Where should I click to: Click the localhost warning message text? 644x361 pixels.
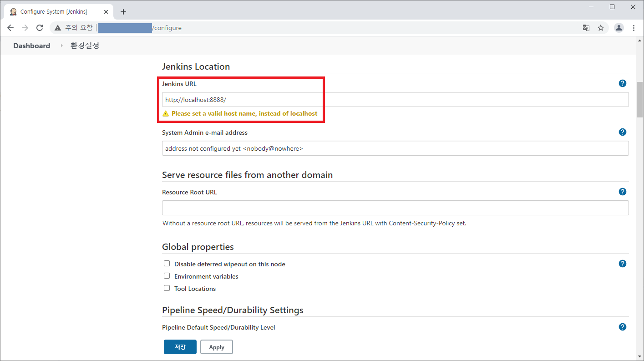pyautogui.click(x=244, y=113)
